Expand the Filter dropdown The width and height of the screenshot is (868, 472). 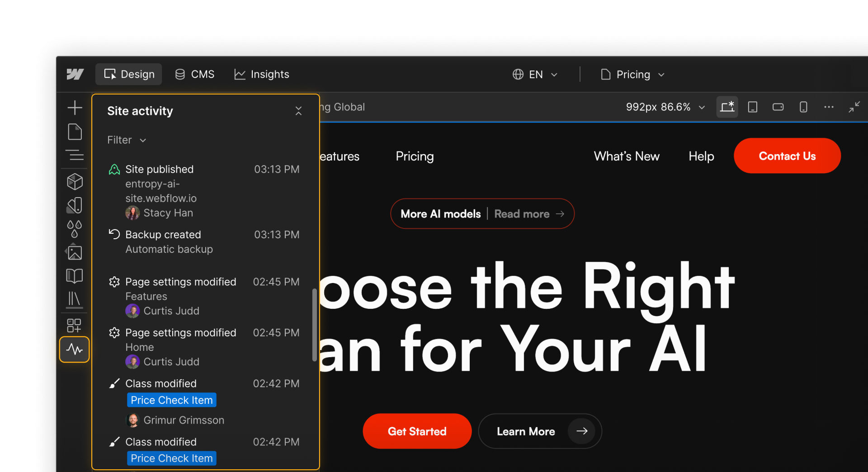coord(127,140)
